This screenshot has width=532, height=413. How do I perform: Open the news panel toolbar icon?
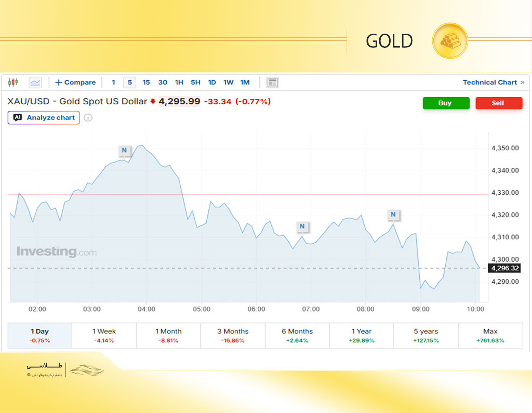pos(272,82)
